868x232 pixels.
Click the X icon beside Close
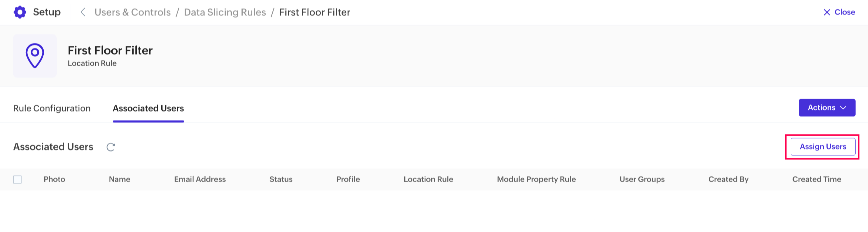point(826,12)
